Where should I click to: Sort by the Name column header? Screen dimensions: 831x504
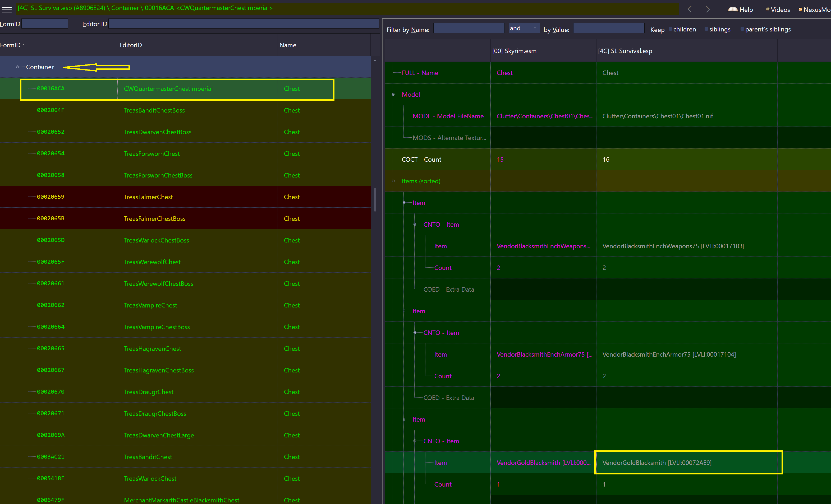coord(324,45)
